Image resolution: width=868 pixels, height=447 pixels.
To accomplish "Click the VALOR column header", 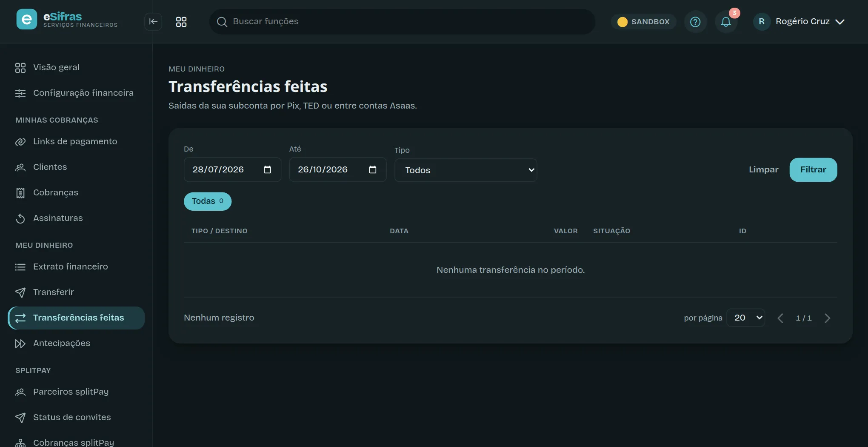I will pyautogui.click(x=565, y=231).
